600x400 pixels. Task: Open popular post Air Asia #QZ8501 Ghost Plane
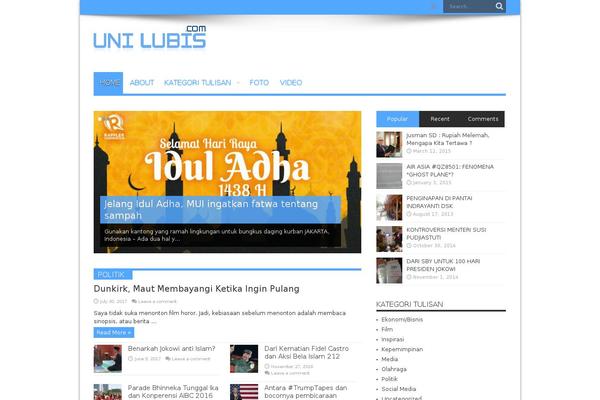point(450,170)
